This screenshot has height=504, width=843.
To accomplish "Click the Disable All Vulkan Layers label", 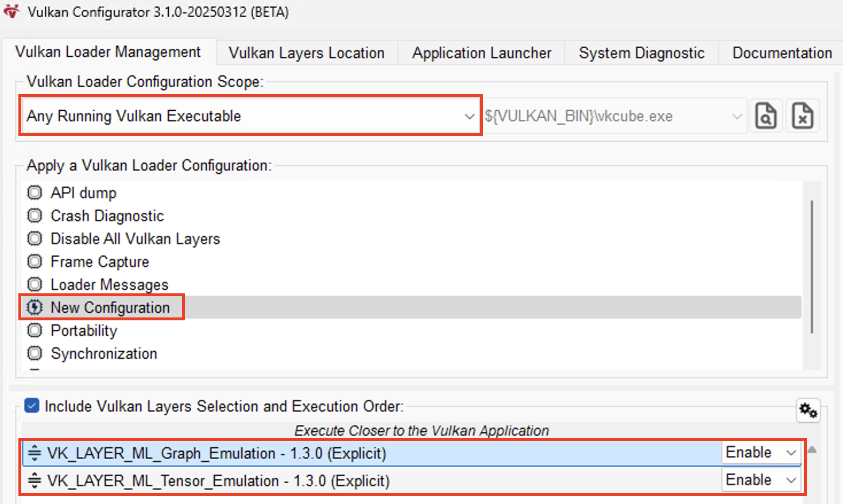I will (x=136, y=239).
